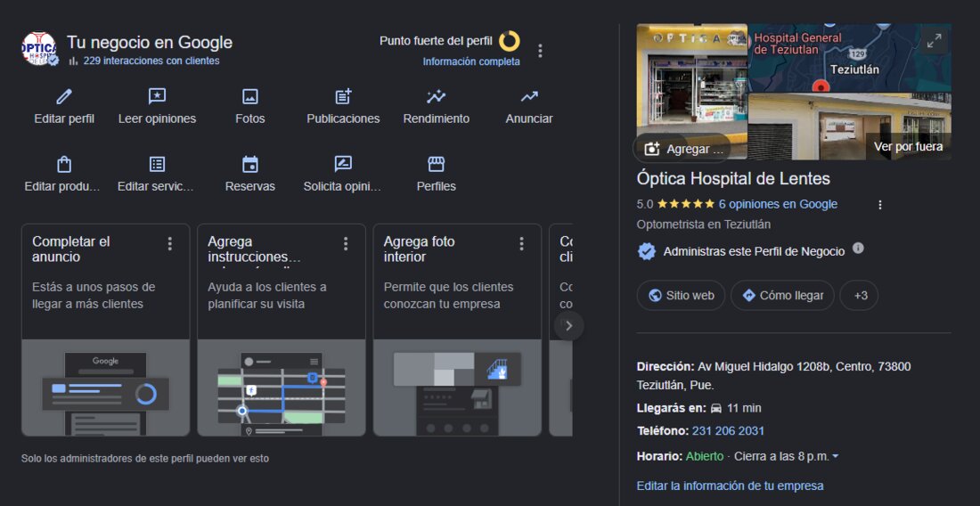The height and width of the screenshot is (506, 980).
Task: Open the Agrega foto interior card
Action: tap(458, 330)
